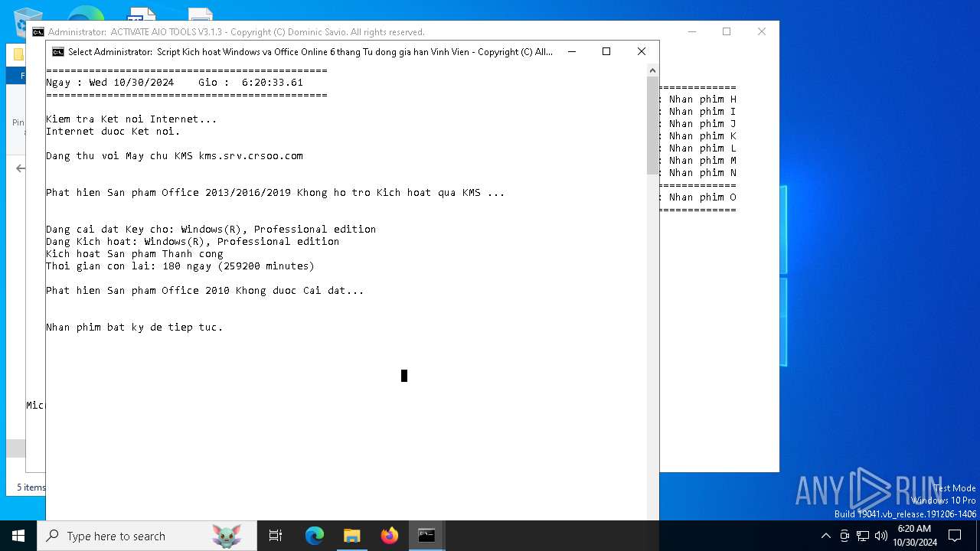Click 'Nhan phim O' in the background window

pyautogui.click(x=702, y=197)
